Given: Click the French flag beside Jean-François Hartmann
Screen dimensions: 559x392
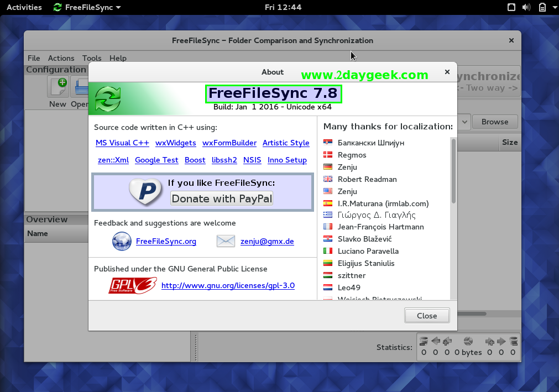Looking at the screenshot, I should pyautogui.click(x=328, y=227).
